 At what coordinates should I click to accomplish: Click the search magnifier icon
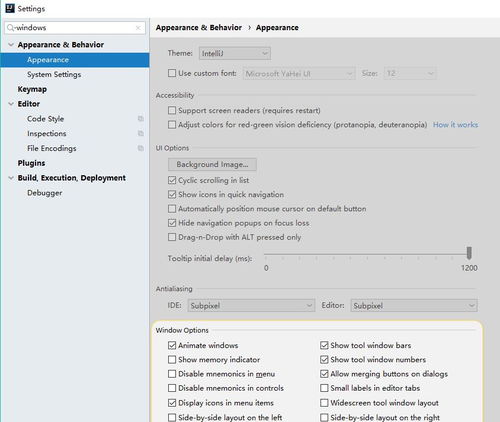[11, 28]
